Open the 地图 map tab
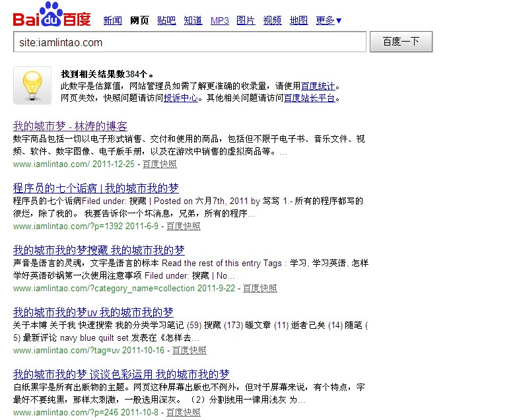The image size is (519, 420). coord(298,20)
